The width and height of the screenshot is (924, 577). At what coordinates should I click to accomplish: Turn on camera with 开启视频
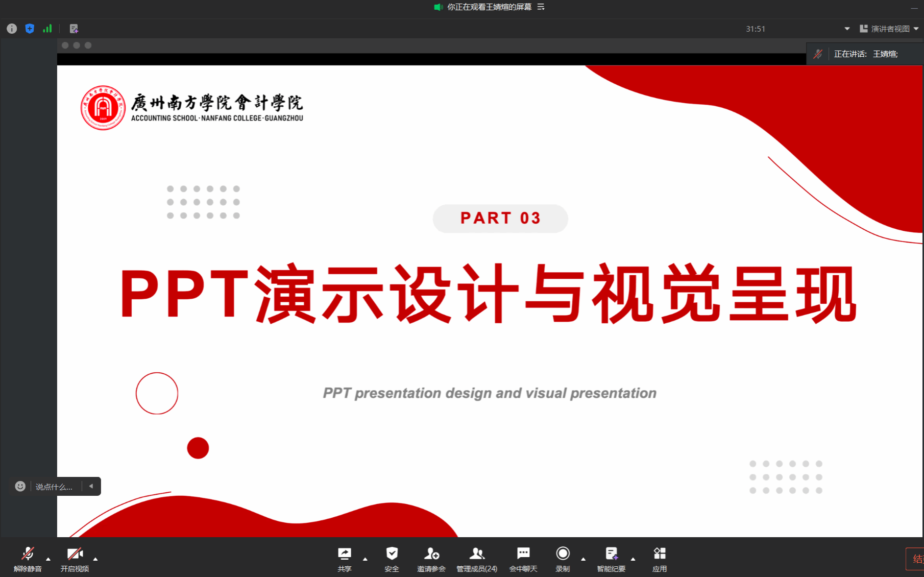(75, 559)
